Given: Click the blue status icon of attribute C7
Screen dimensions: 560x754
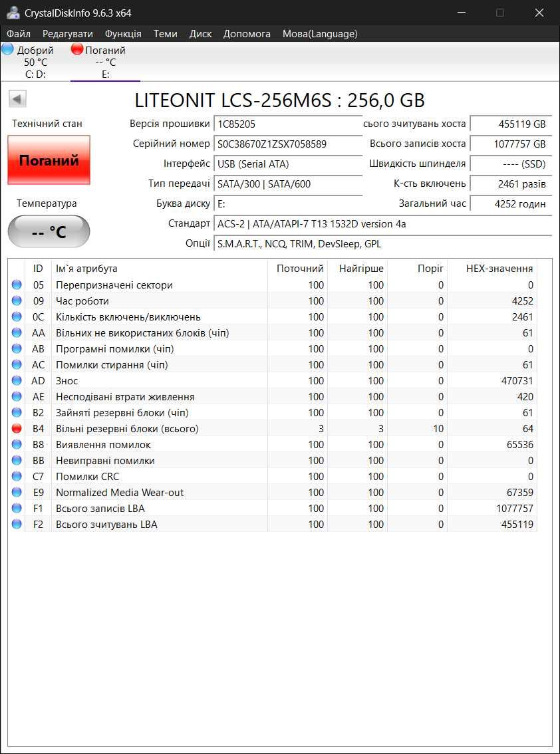Looking at the screenshot, I should point(17,477).
